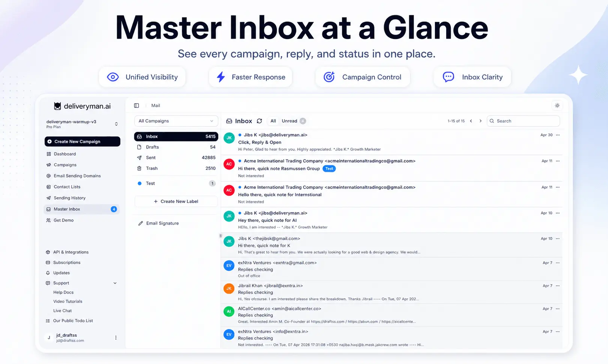Viewport: 608px width, 364px height.
Task: Click the Inbox Clarity feature pill
Action: pos(473,77)
